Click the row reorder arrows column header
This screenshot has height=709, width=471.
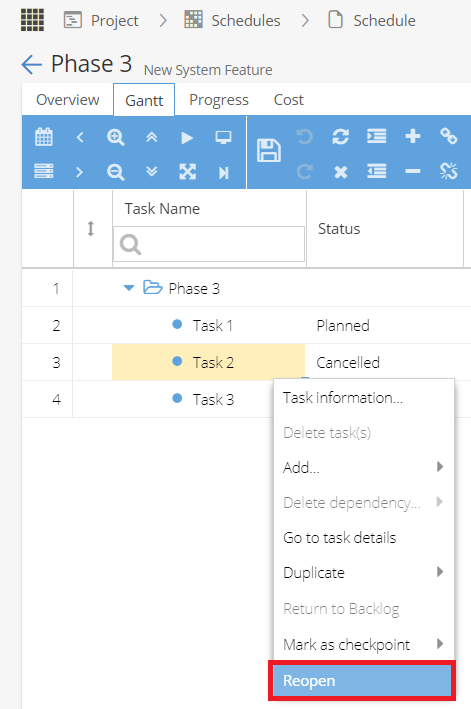(x=91, y=228)
